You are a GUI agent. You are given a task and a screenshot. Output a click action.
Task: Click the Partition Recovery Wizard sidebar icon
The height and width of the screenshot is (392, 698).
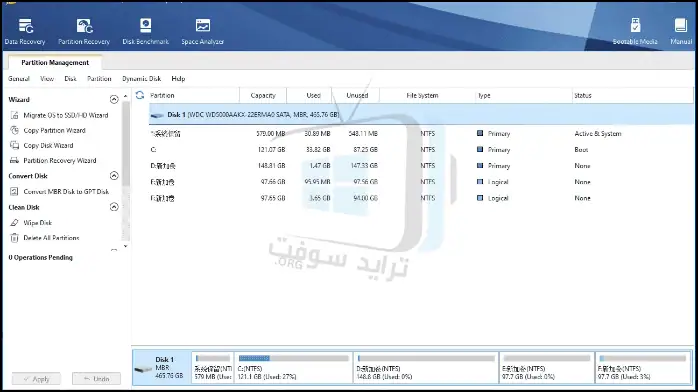[14, 161]
